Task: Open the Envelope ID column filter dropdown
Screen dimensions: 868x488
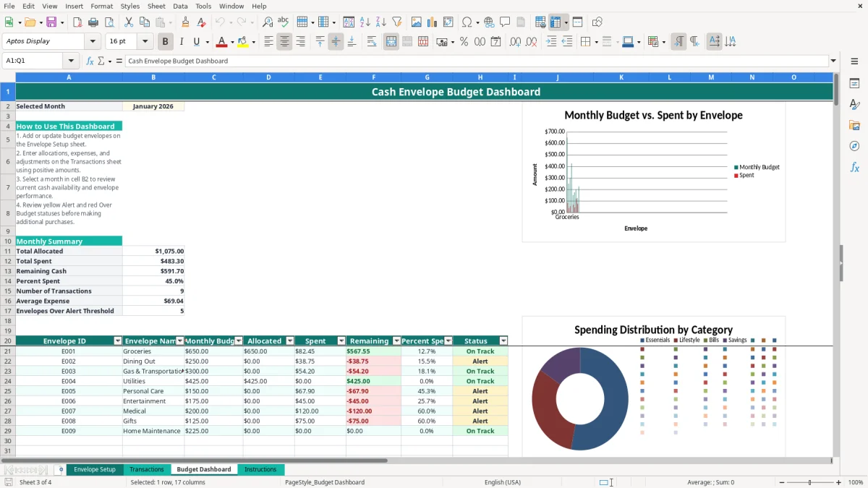Action: 118,341
